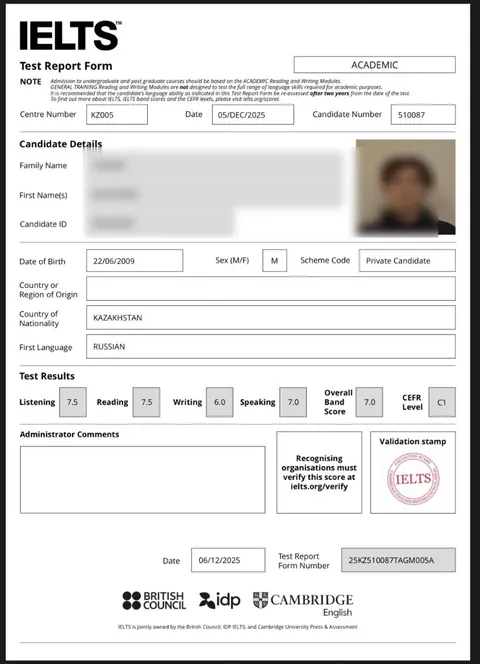Click the Sex field showing M
This screenshot has height=664, width=480.
tap(275, 260)
